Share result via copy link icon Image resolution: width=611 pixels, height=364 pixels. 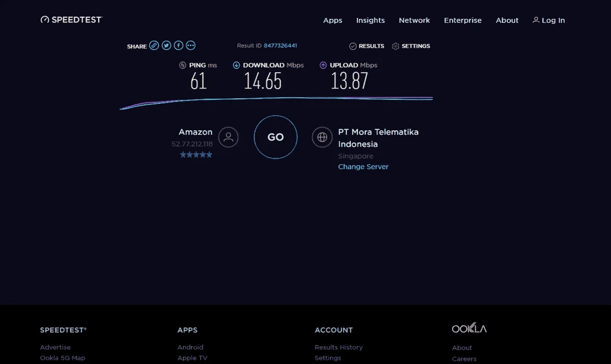[x=154, y=46]
